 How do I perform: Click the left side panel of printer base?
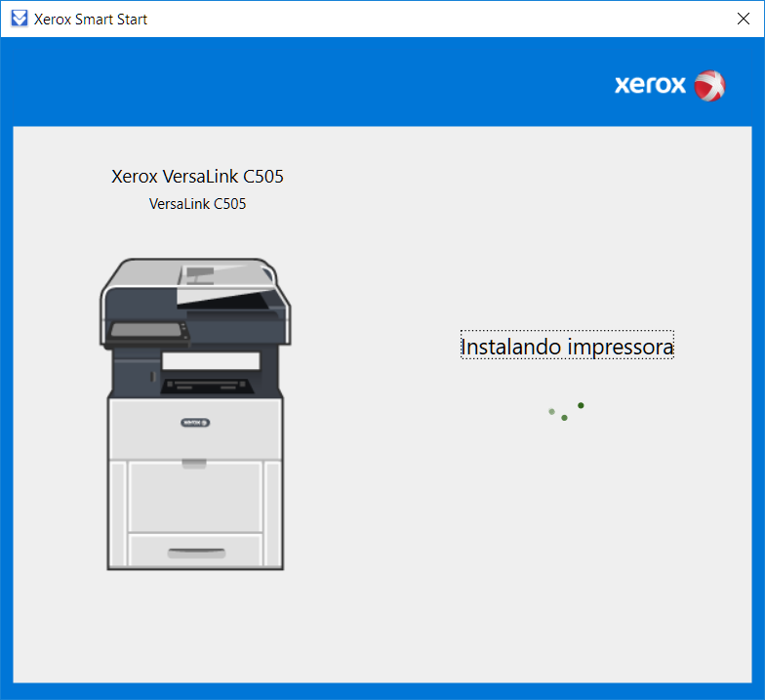pos(117,514)
